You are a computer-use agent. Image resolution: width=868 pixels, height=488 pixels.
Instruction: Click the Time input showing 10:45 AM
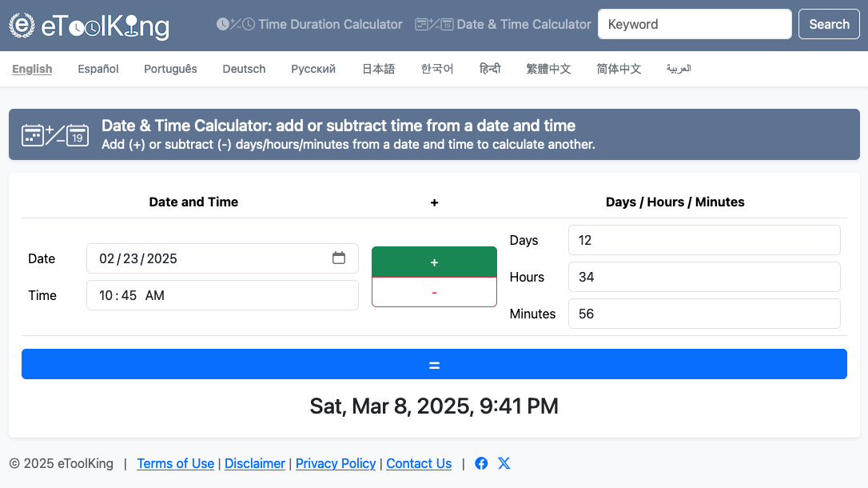coord(222,295)
